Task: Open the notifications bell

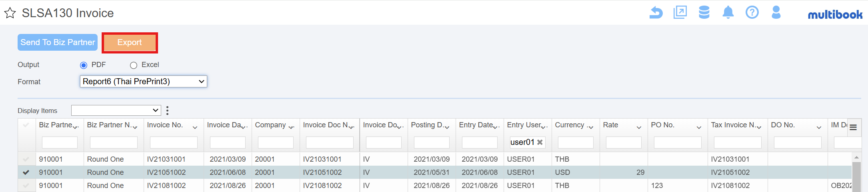Action: 728,12
